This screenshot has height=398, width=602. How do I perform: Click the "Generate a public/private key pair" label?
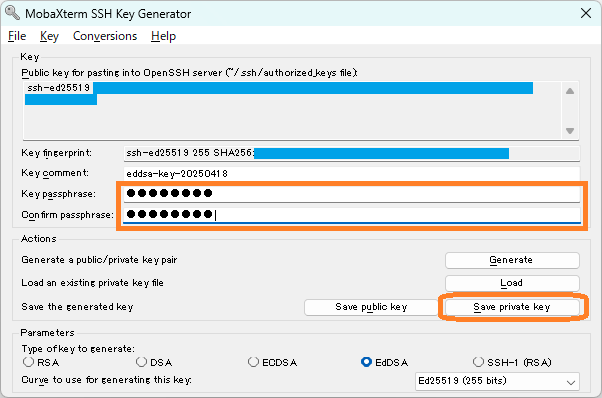pos(99,260)
